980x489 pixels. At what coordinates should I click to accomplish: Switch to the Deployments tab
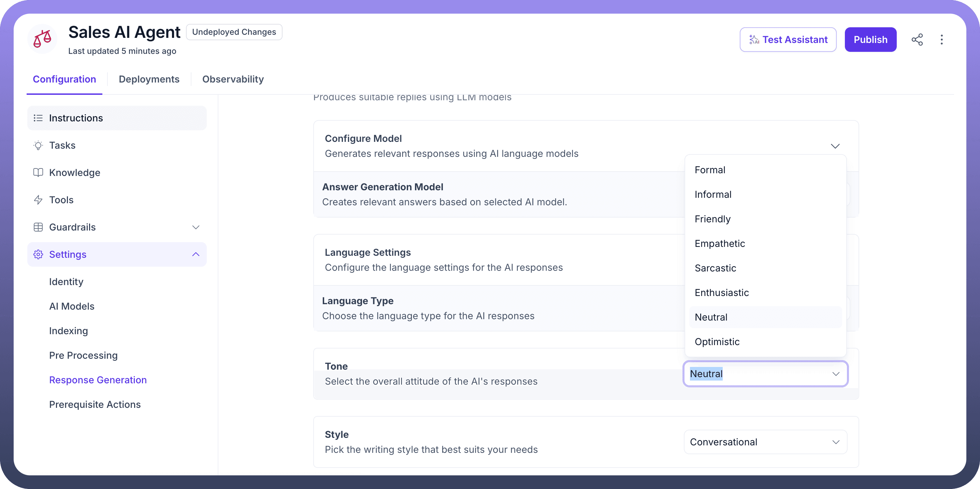click(149, 79)
